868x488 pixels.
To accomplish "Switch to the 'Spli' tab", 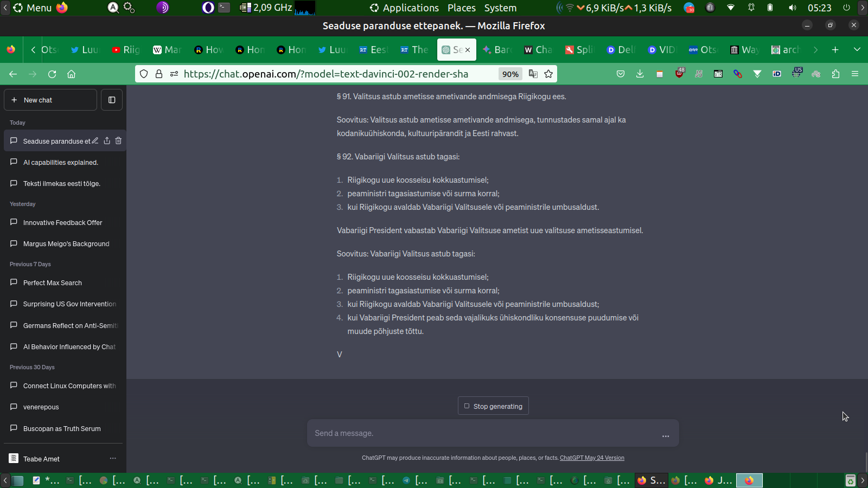I will pyautogui.click(x=579, y=50).
